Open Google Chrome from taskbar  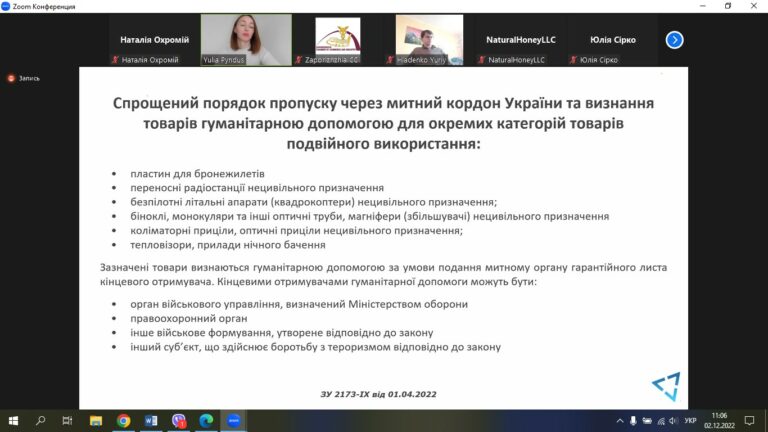123,421
